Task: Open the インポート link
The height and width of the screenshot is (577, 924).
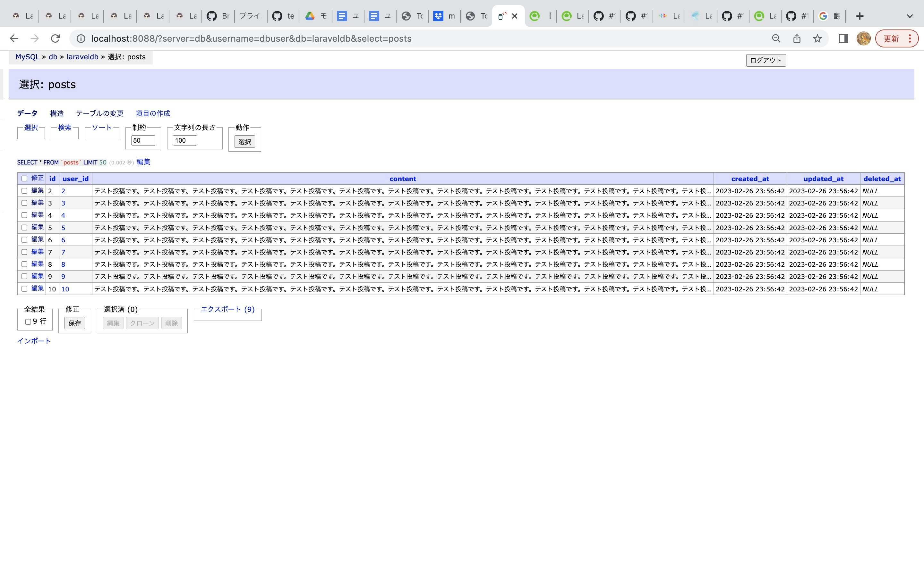Action: point(34,341)
